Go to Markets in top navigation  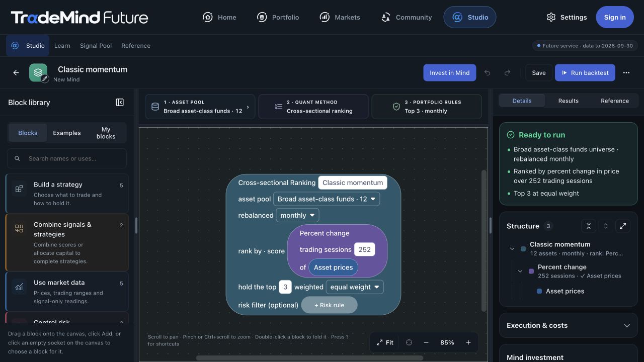point(340,17)
